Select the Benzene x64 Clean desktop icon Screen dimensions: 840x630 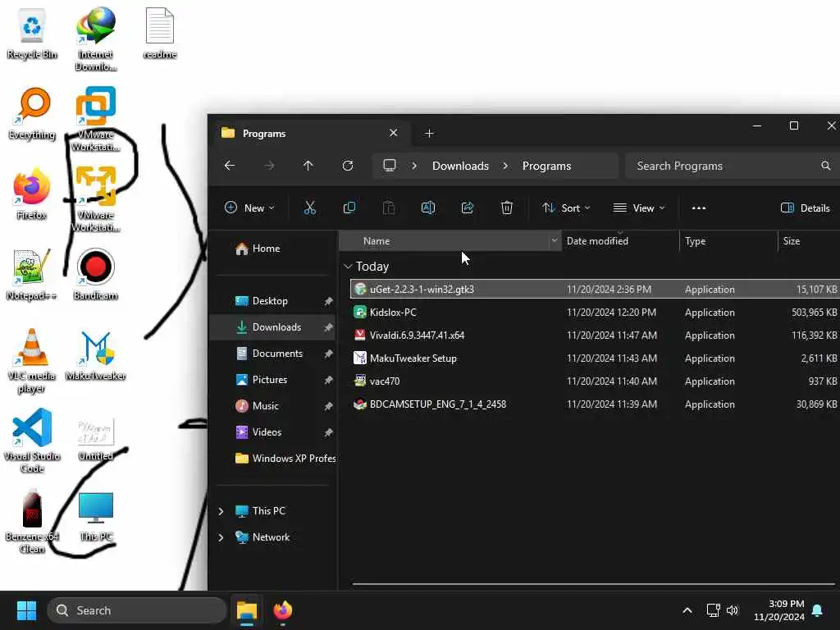[32, 521]
